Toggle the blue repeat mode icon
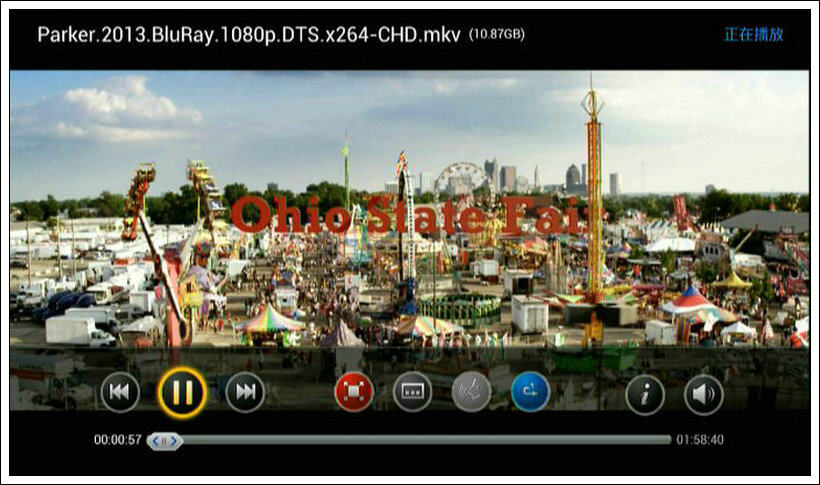 (530, 392)
